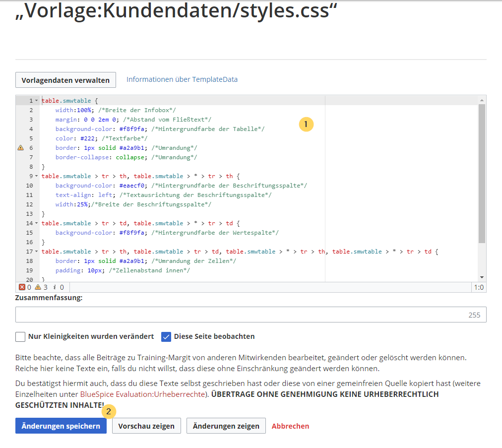Click 'Änderungen zeigen' button
The height and width of the screenshot is (448, 502).
click(x=226, y=426)
